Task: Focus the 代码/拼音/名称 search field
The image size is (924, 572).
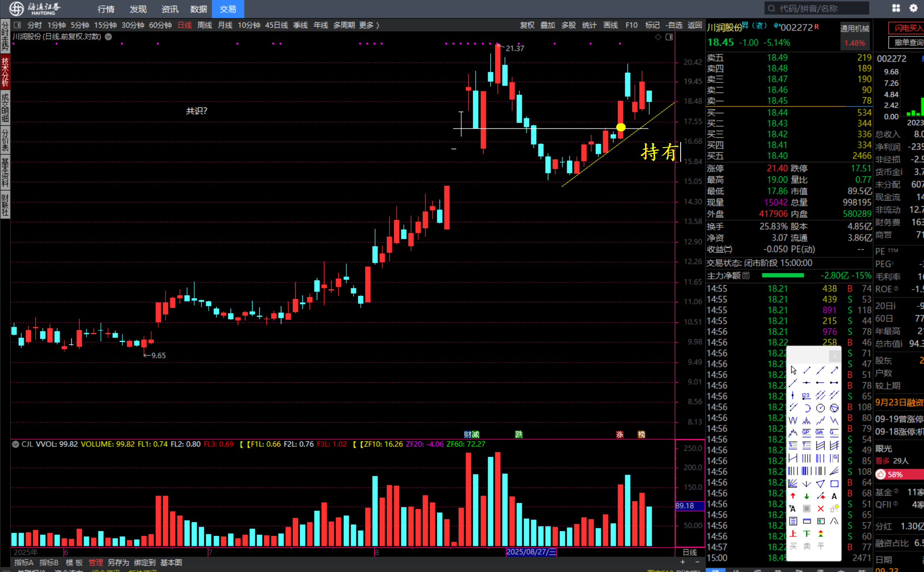Action: coord(817,8)
